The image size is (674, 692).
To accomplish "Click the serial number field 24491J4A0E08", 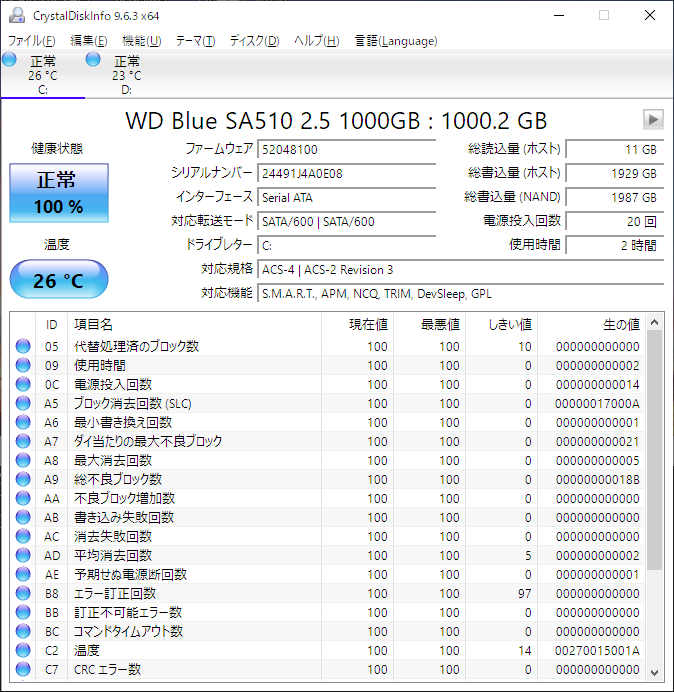I will (x=347, y=173).
